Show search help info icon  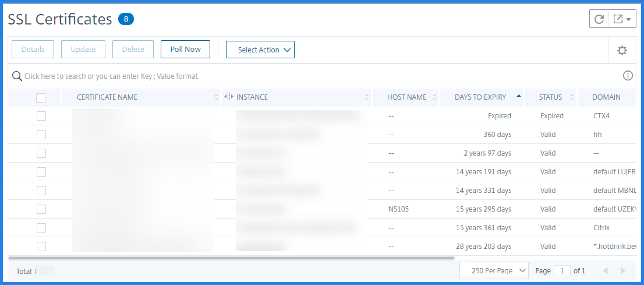pos(628,76)
